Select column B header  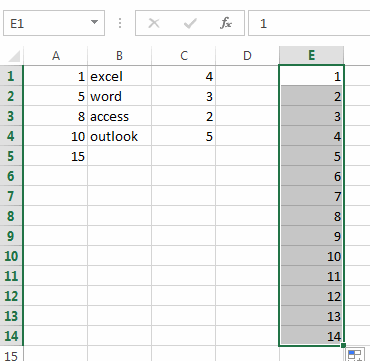120,55
